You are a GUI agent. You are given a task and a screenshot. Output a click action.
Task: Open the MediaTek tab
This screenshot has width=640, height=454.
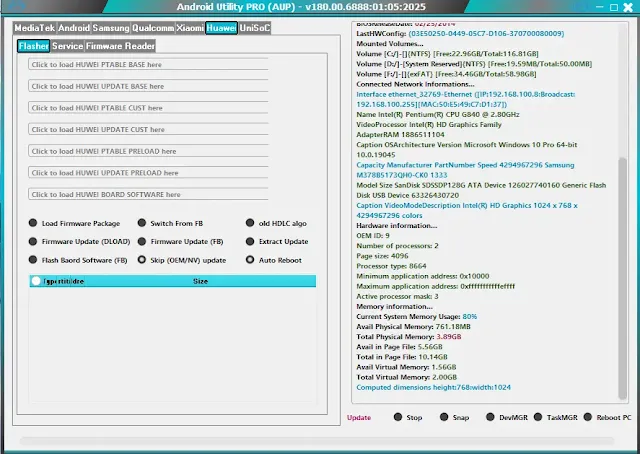(35, 28)
